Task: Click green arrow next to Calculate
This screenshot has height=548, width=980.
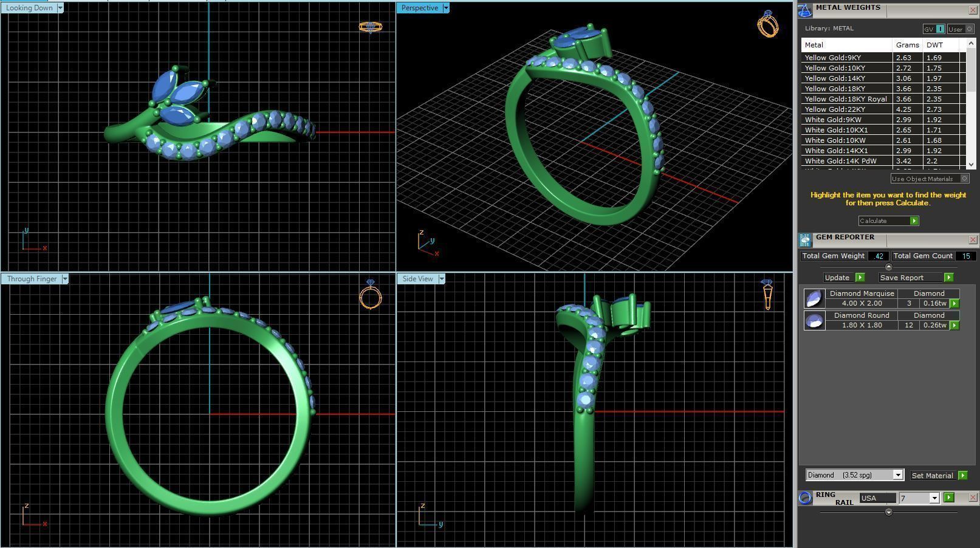Action: coord(914,221)
